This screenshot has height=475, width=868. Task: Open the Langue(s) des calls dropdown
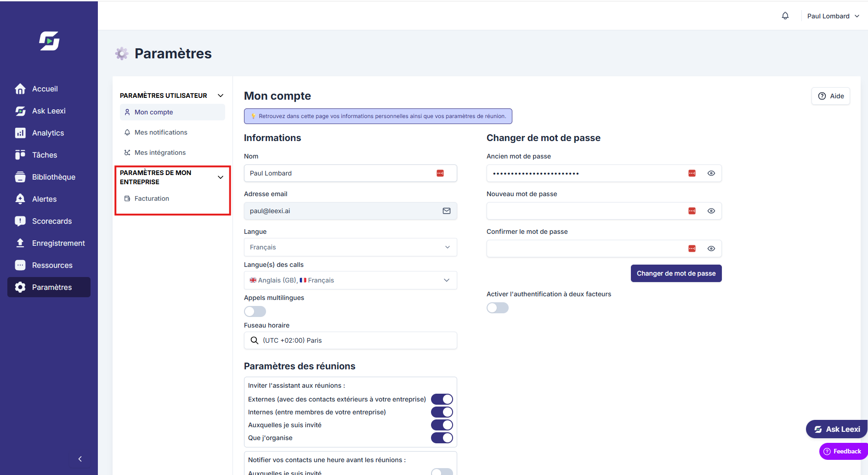tap(351, 280)
